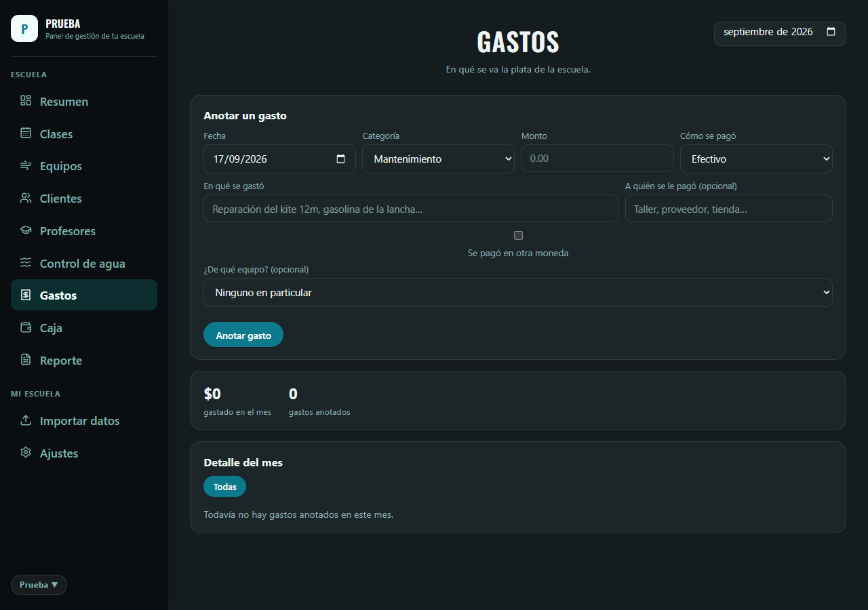
Task: Open the Prueba school switcher dropdown
Action: point(39,585)
